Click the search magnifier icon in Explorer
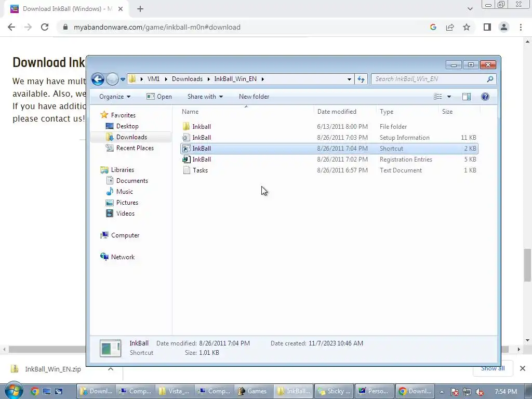Screen dimensions: 532x399 [490, 79]
